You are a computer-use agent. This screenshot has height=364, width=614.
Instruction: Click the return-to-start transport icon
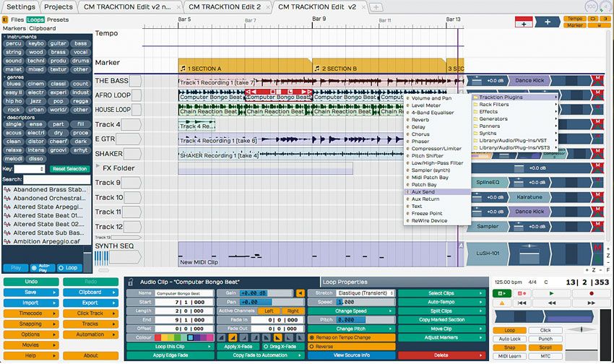coord(522,303)
